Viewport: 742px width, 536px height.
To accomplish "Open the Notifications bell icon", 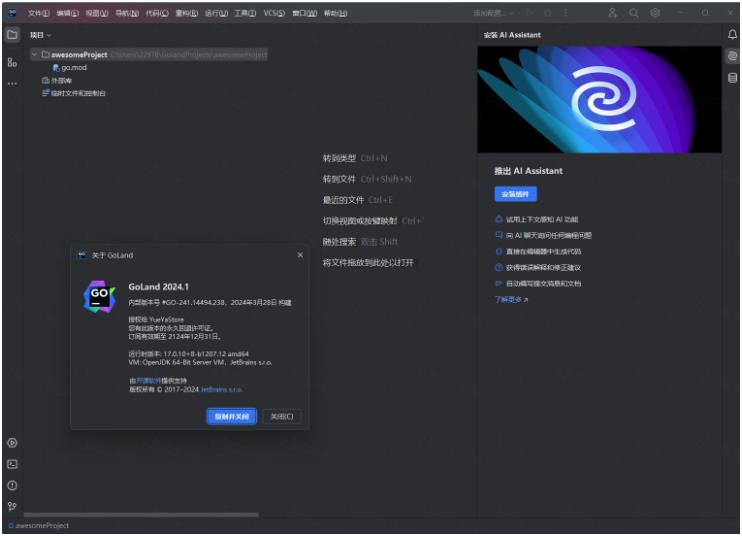I will coord(732,35).
